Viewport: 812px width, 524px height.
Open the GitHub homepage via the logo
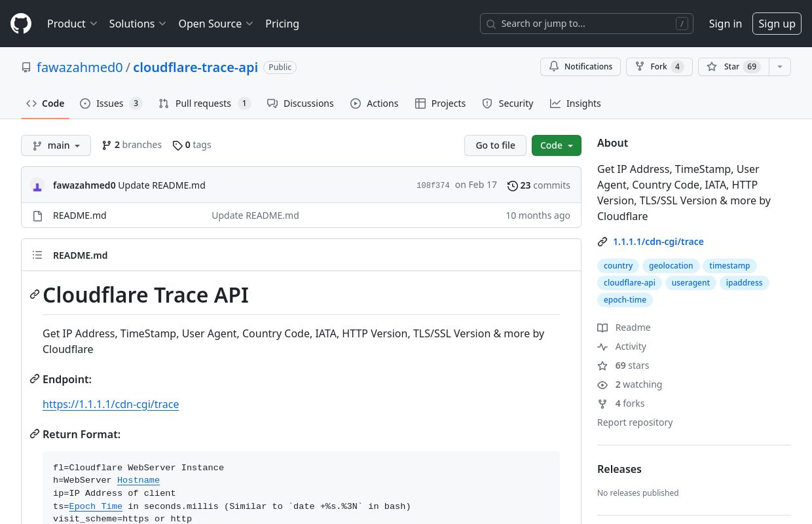pos(21,24)
